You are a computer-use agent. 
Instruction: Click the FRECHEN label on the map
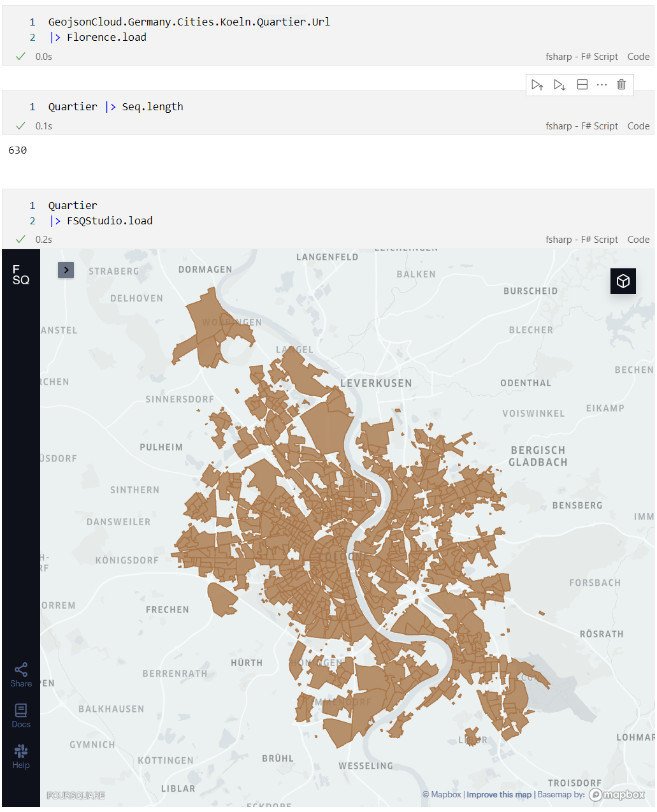click(x=168, y=610)
